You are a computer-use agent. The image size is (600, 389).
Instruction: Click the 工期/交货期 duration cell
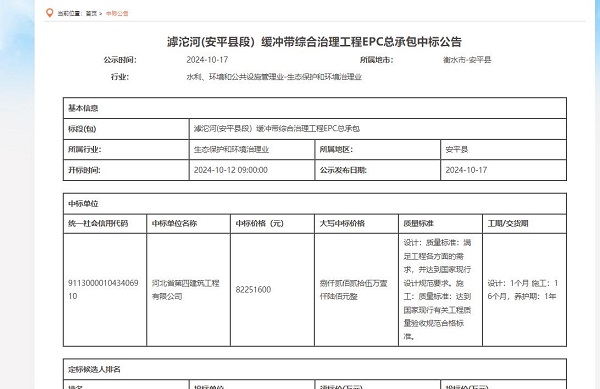pos(524,290)
